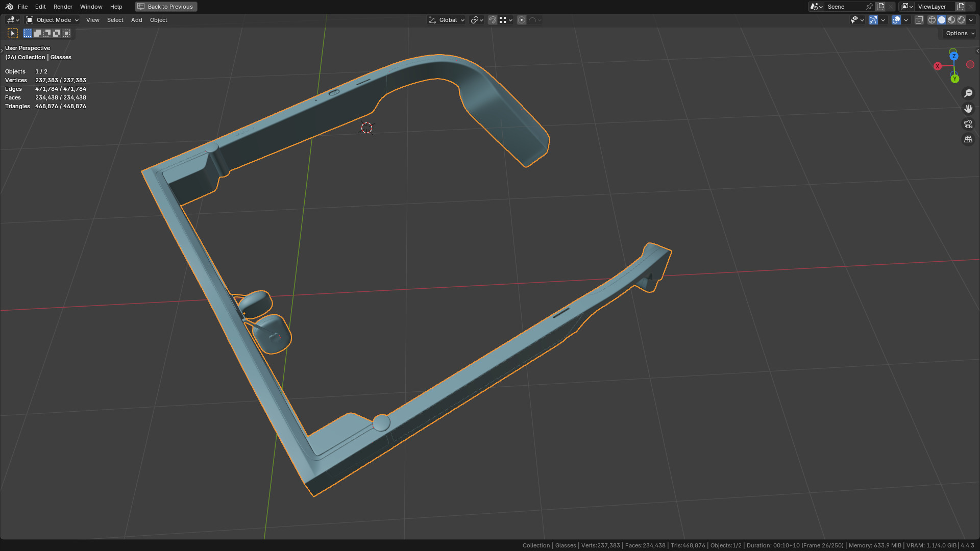Click the Blender logo icon
This screenshot has width=980, height=551.
click(x=9, y=7)
